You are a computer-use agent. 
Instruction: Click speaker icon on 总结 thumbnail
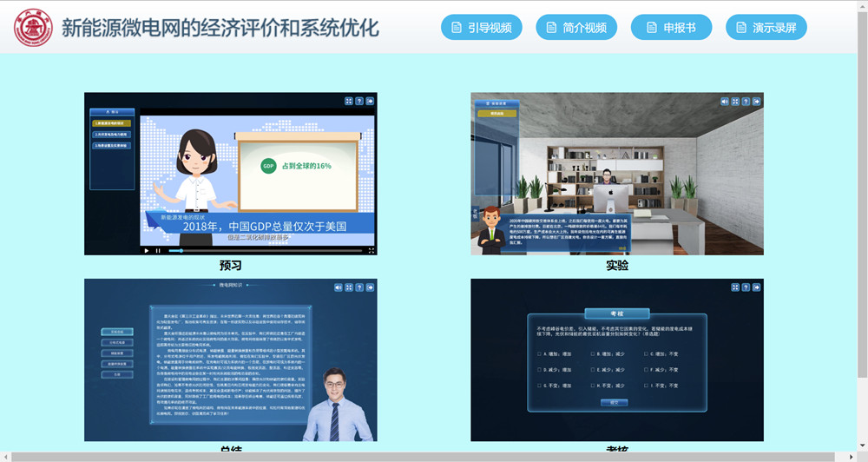338,287
